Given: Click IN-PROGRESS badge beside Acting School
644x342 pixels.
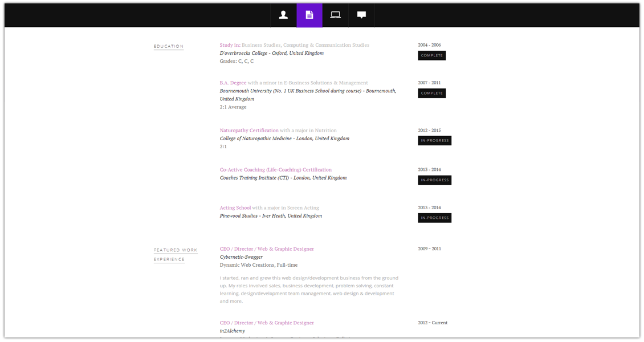Looking at the screenshot, I should (x=434, y=218).
